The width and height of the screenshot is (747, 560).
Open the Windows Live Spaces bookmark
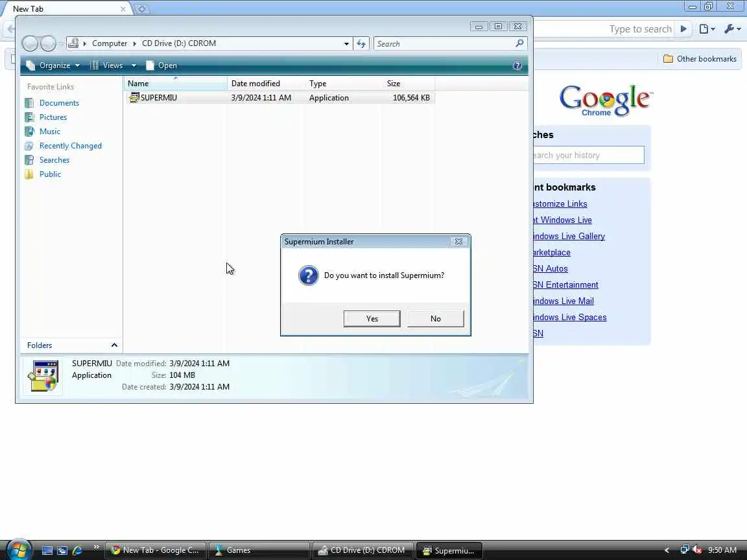(x=570, y=317)
